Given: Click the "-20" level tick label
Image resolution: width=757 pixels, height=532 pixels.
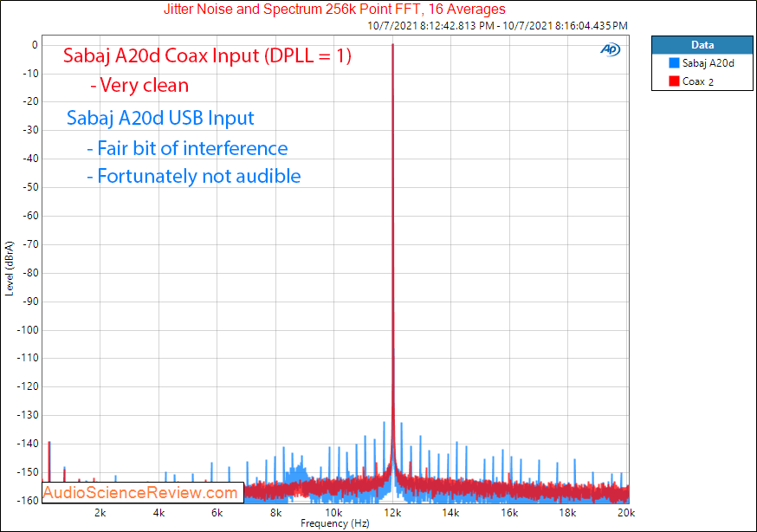Looking at the screenshot, I should point(30,101).
